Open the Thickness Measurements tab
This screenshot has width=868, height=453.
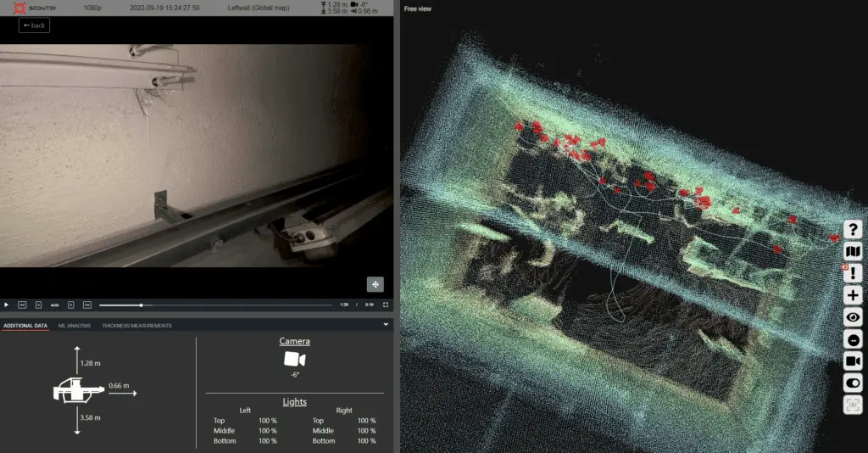click(x=136, y=326)
